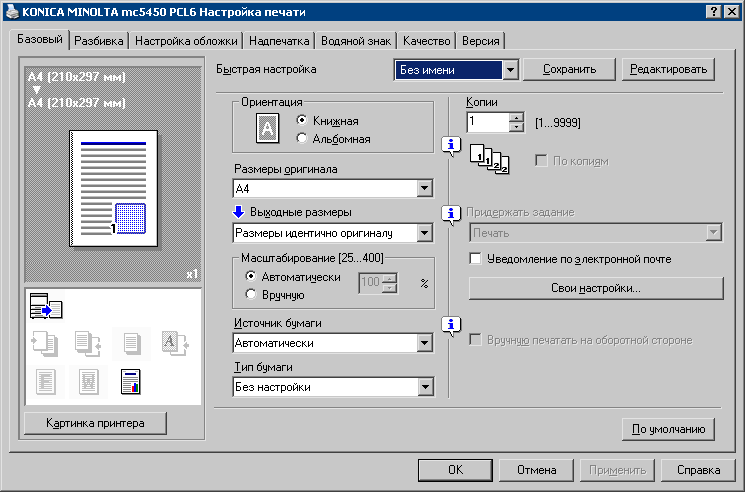Reset settings with По умолчанию button
Screen dimensions: 745x492
coord(668,429)
